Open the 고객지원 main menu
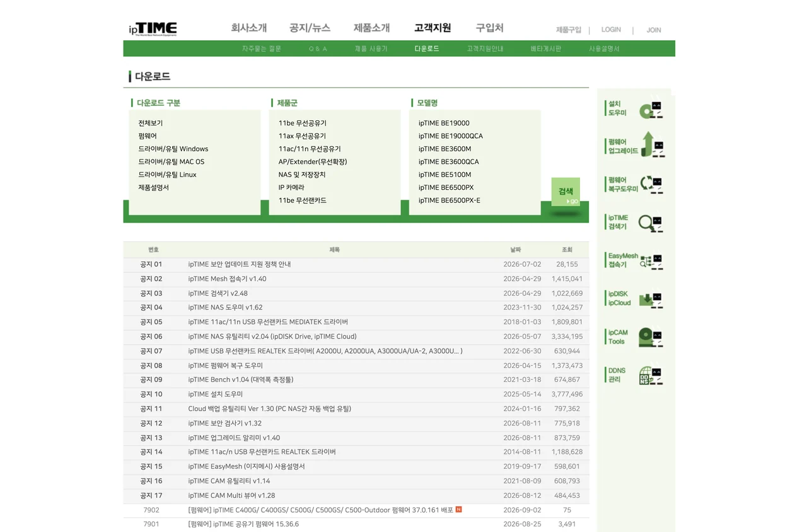This screenshot has width=807, height=532. 433,28
